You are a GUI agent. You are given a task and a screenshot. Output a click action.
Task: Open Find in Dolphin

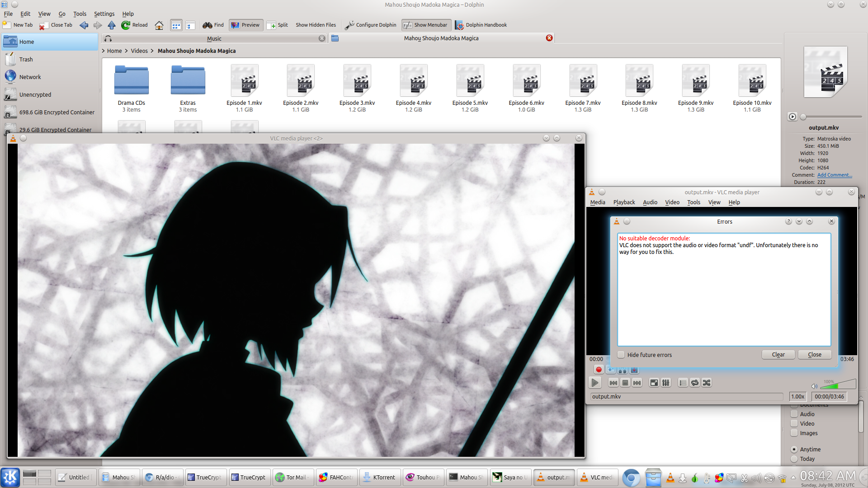pos(213,25)
